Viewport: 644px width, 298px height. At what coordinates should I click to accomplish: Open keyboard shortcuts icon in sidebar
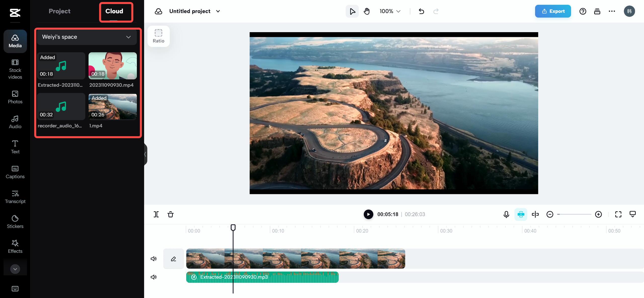[15, 289]
